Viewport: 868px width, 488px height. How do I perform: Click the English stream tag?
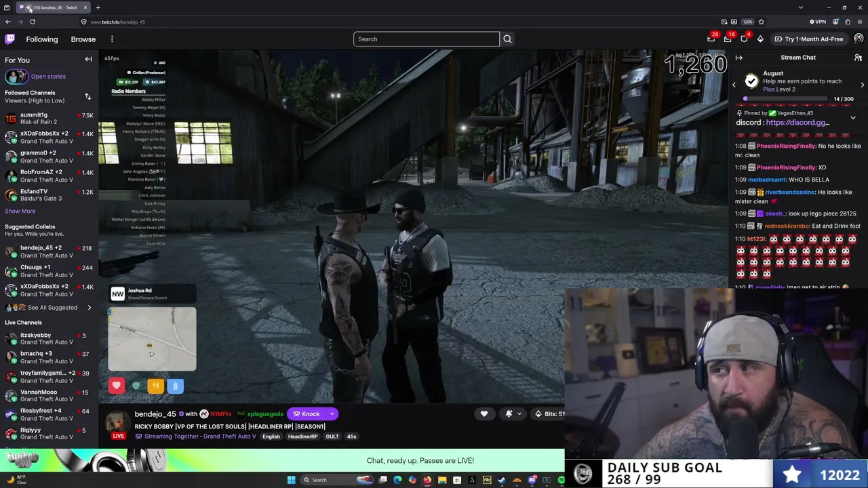[271, 436]
